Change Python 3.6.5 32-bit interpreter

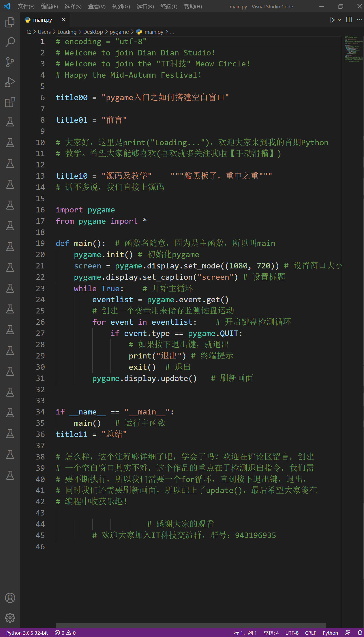click(27, 633)
